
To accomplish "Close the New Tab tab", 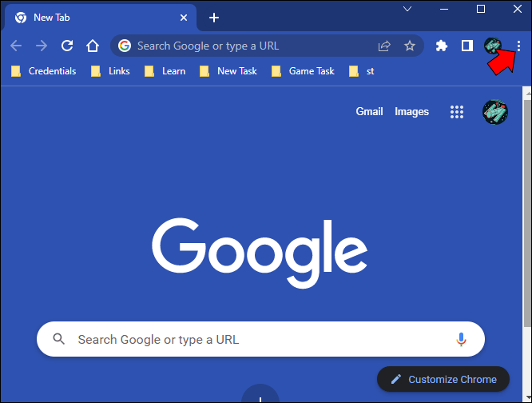I will coord(184,18).
